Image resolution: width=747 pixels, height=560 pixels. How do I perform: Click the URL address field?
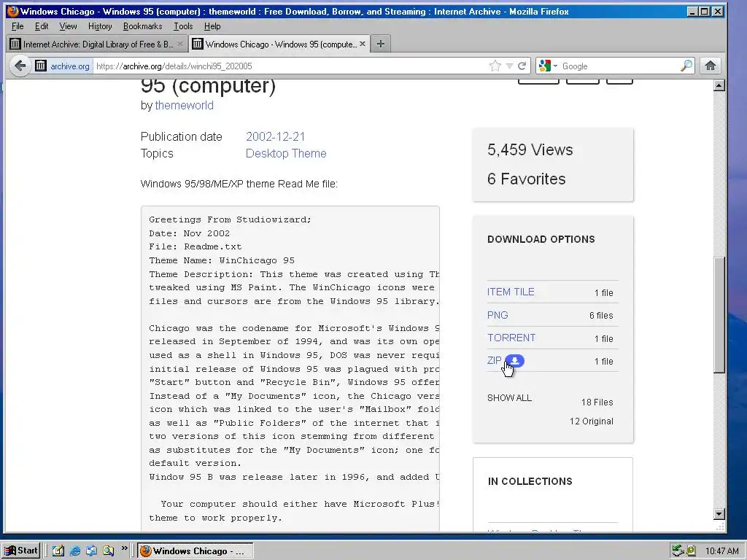click(290, 66)
